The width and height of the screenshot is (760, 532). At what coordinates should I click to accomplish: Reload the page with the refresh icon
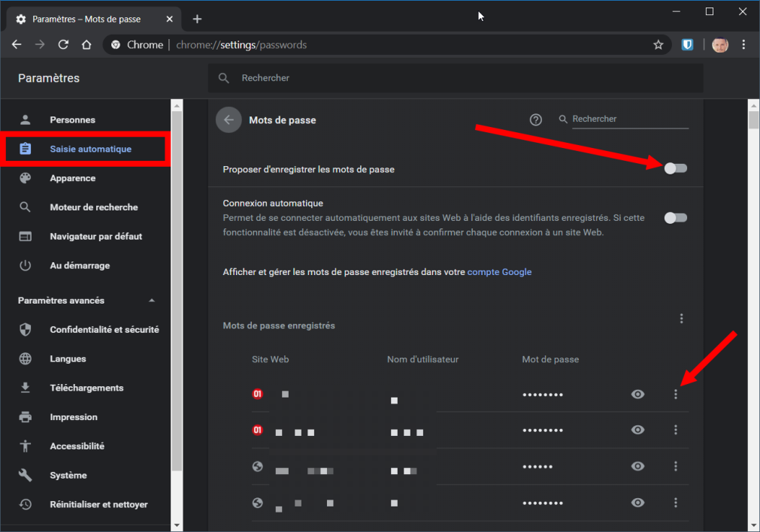click(63, 45)
